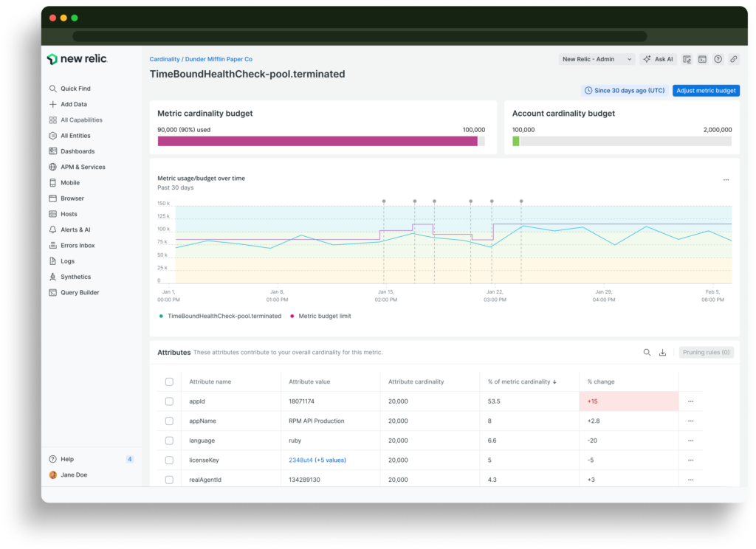The image size is (756, 549).
Task: Open Synthetics in the left sidebar
Action: tap(75, 277)
